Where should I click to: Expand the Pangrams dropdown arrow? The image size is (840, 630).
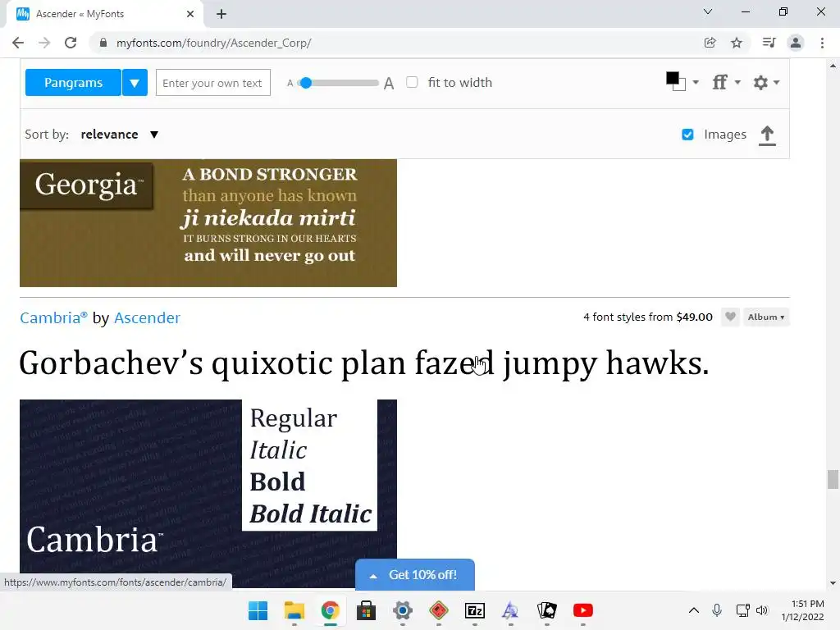pyautogui.click(x=135, y=83)
